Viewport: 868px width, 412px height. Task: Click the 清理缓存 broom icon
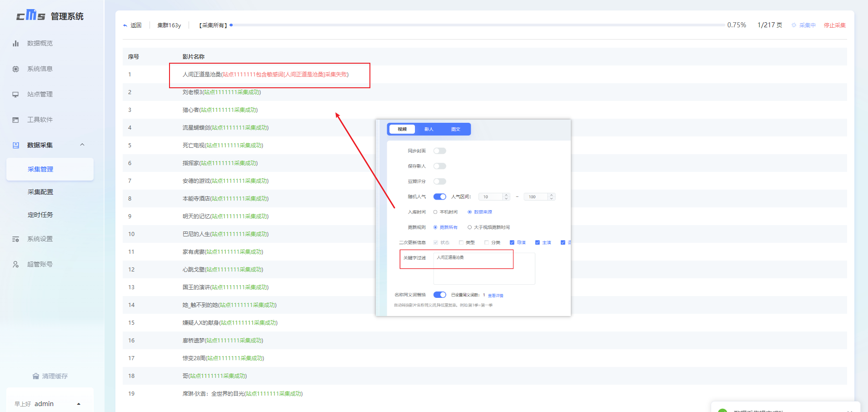coord(36,376)
